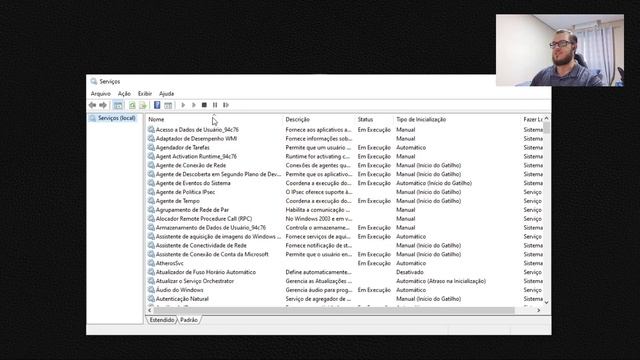Viewport: 640px width, 360px height.
Task: Click the horizontal scrollbar thumb
Action: click(334, 310)
